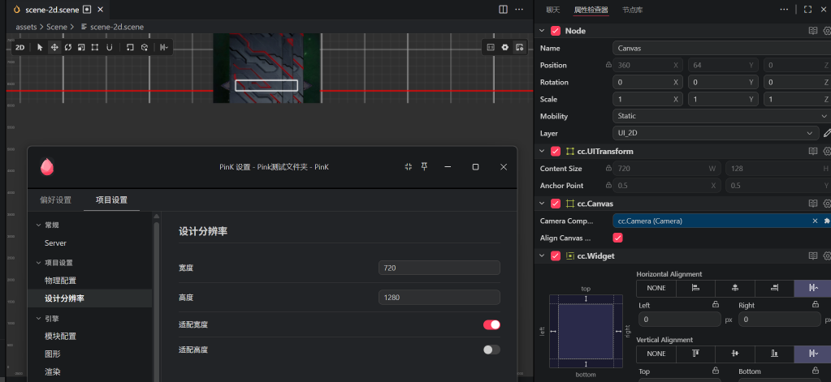
Task: Pin the PinK settings window
Action: click(424, 166)
